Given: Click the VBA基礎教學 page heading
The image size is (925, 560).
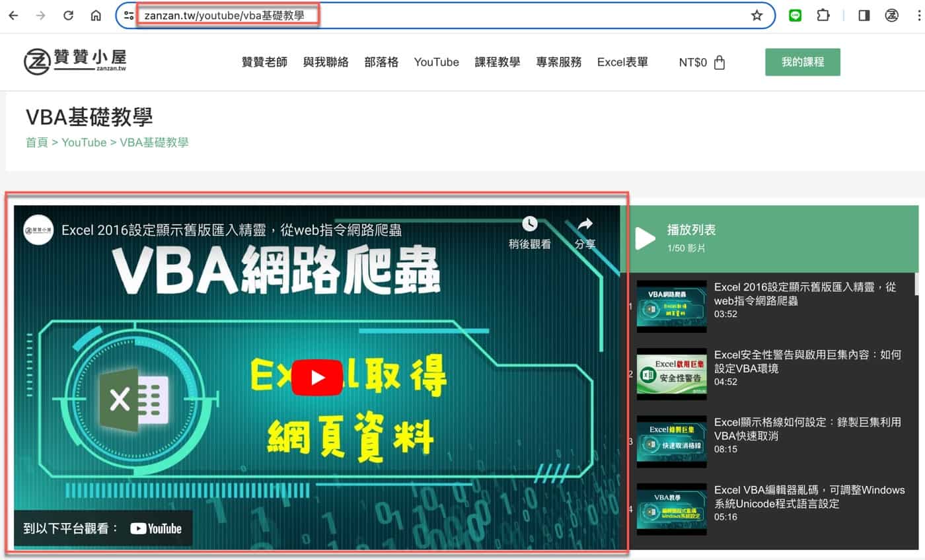Looking at the screenshot, I should [89, 117].
